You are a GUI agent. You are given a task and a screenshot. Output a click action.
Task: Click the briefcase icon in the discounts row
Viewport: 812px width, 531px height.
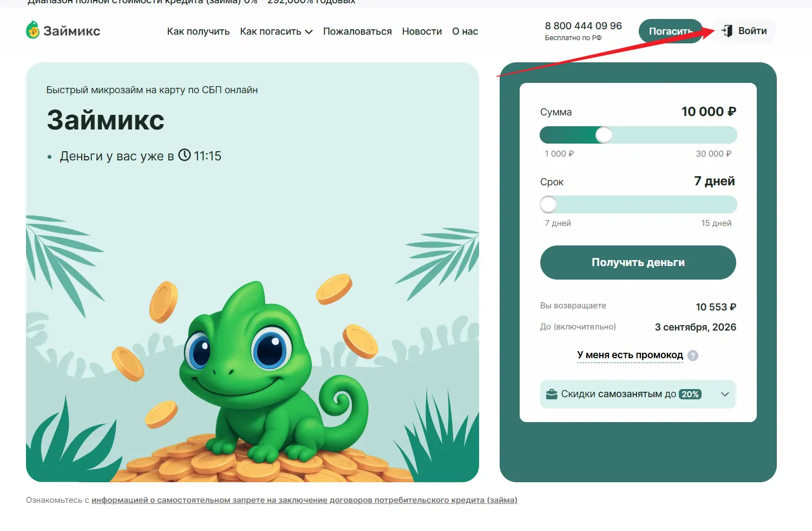(552, 394)
